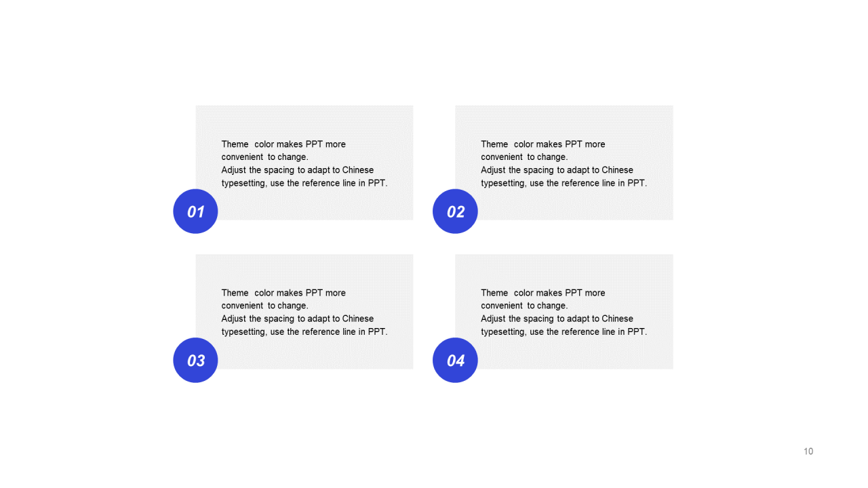
Task: Select the blue 03 circle badge
Action: pyautogui.click(x=195, y=360)
